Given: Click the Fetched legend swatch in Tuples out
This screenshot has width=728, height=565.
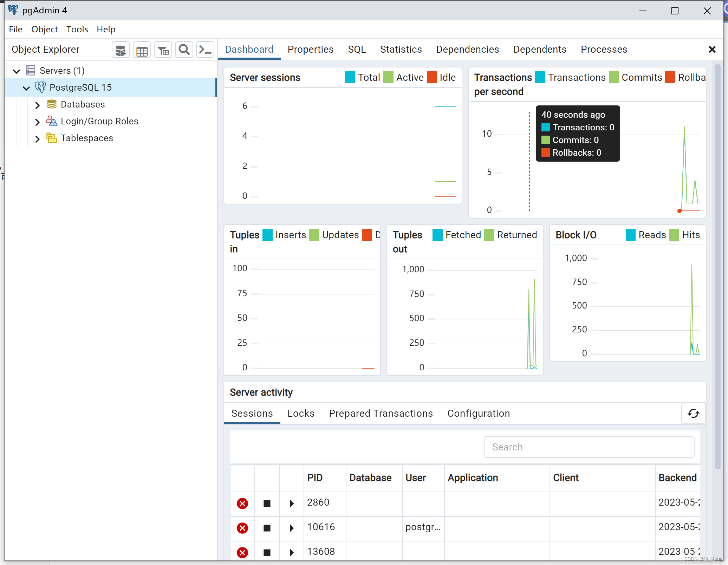Looking at the screenshot, I should 437,235.
